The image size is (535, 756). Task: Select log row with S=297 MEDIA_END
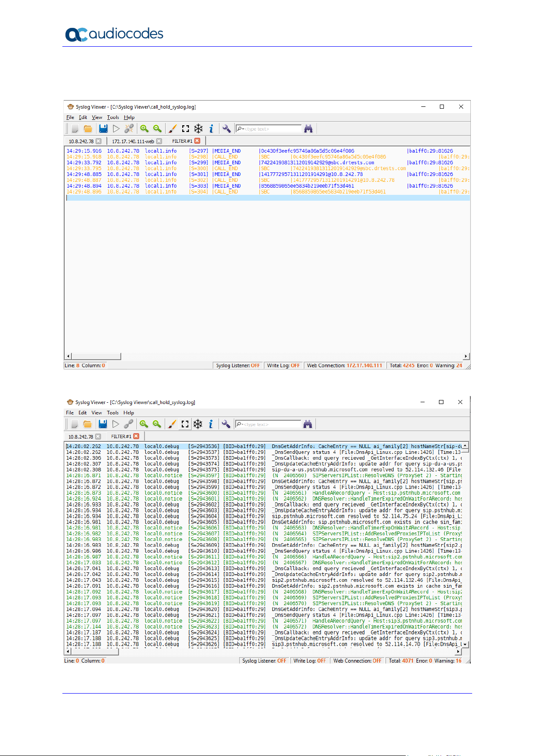(x=267, y=151)
